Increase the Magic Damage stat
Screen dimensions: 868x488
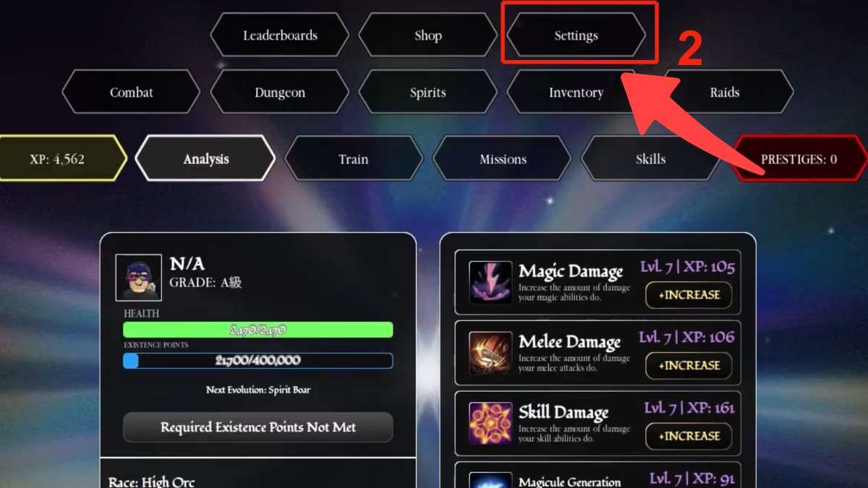(689, 295)
